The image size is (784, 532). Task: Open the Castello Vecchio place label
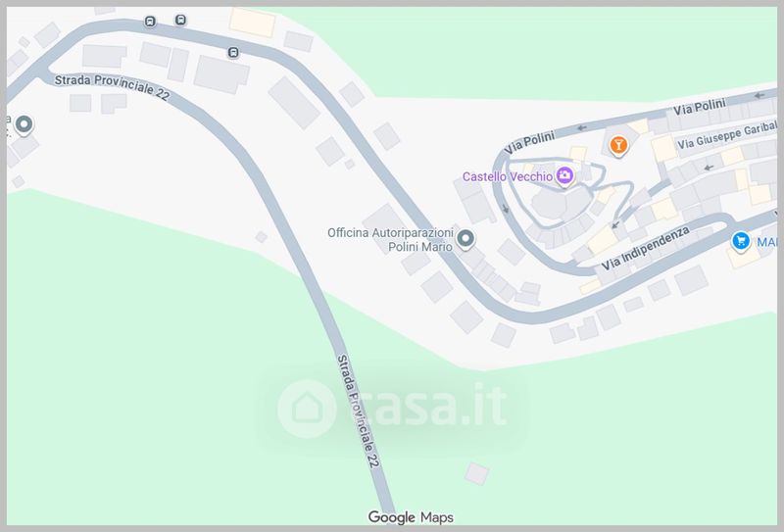click(x=508, y=176)
